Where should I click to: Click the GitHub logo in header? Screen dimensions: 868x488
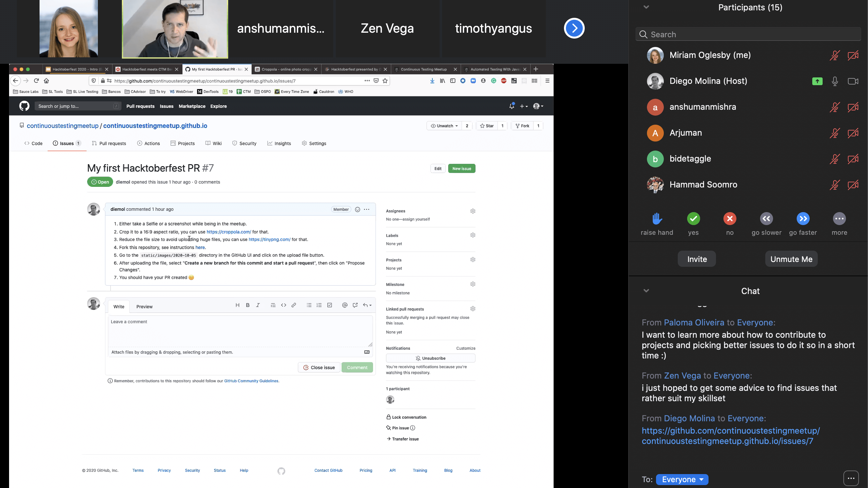pos(24,106)
